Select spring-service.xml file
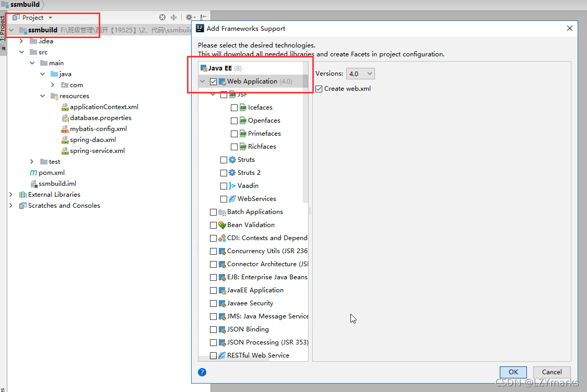This screenshot has height=392, width=587. pos(93,151)
